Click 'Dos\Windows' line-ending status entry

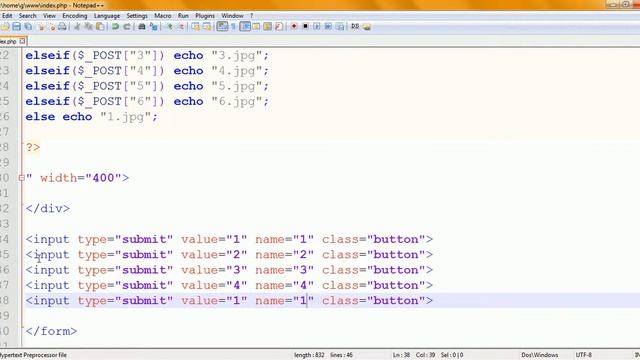pos(540,355)
